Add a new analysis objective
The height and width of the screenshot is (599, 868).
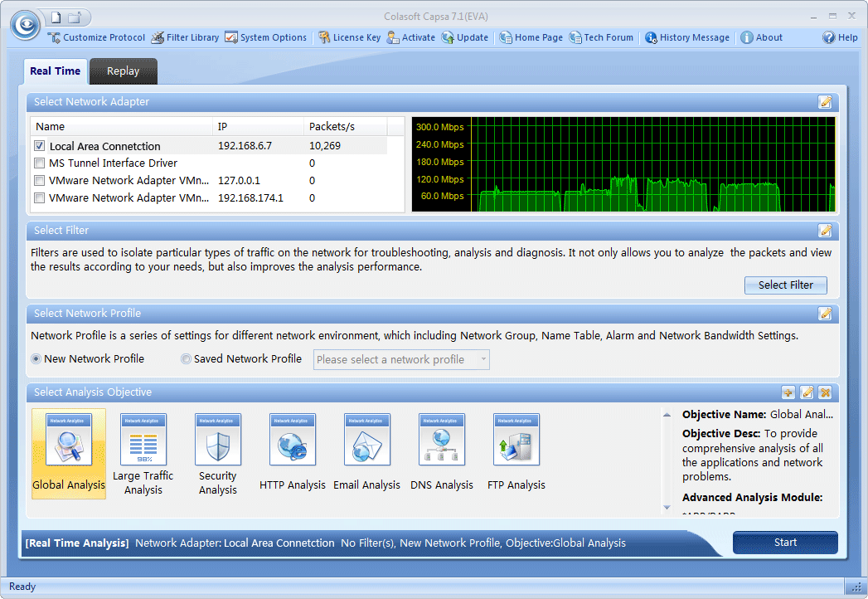pyautogui.click(x=788, y=393)
